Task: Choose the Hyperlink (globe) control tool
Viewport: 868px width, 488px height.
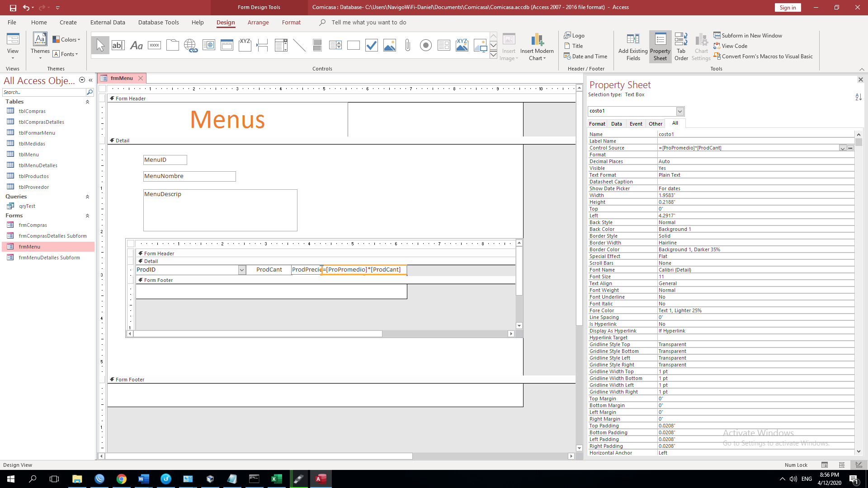Action: (190, 45)
